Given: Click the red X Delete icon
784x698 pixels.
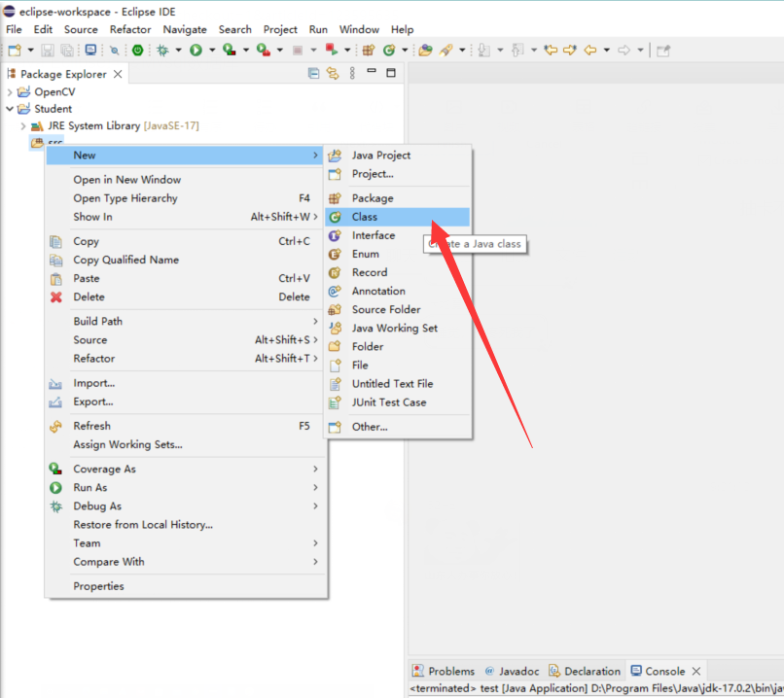Looking at the screenshot, I should 56,297.
